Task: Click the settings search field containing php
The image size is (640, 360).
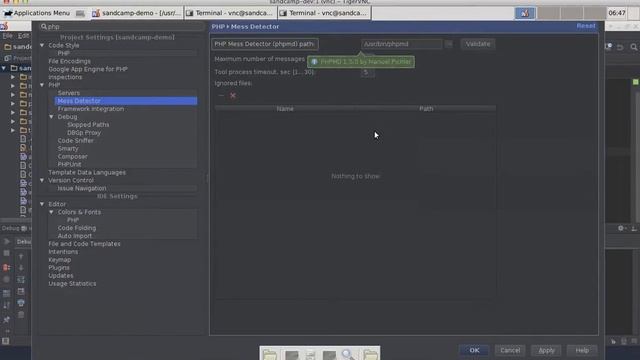Action: point(122,27)
